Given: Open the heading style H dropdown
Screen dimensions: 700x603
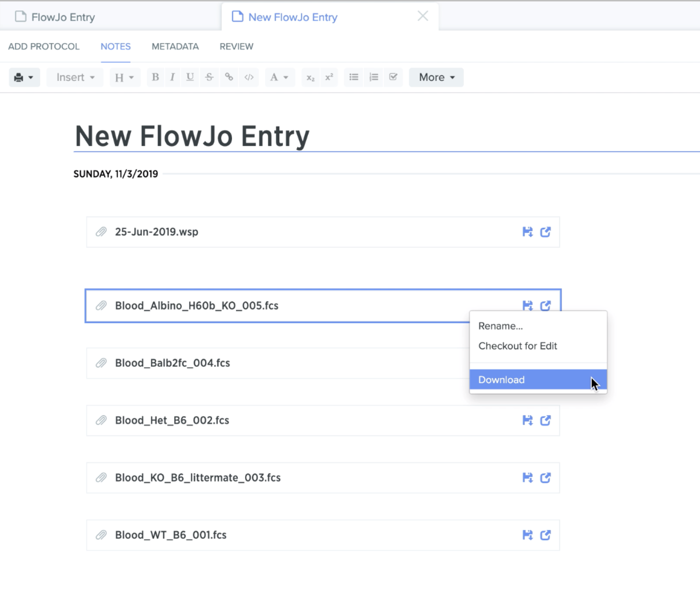Looking at the screenshot, I should click(x=125, y=77).
